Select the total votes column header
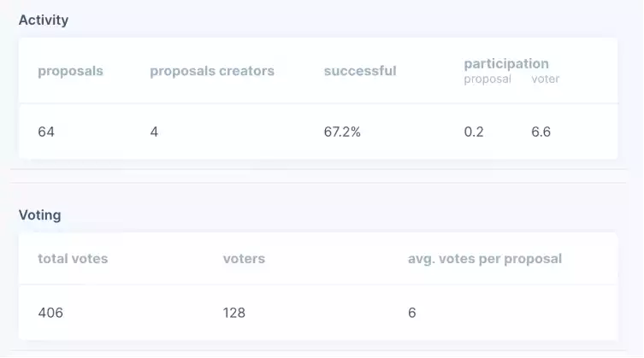 pyautogui.click(x=73, y=259)
